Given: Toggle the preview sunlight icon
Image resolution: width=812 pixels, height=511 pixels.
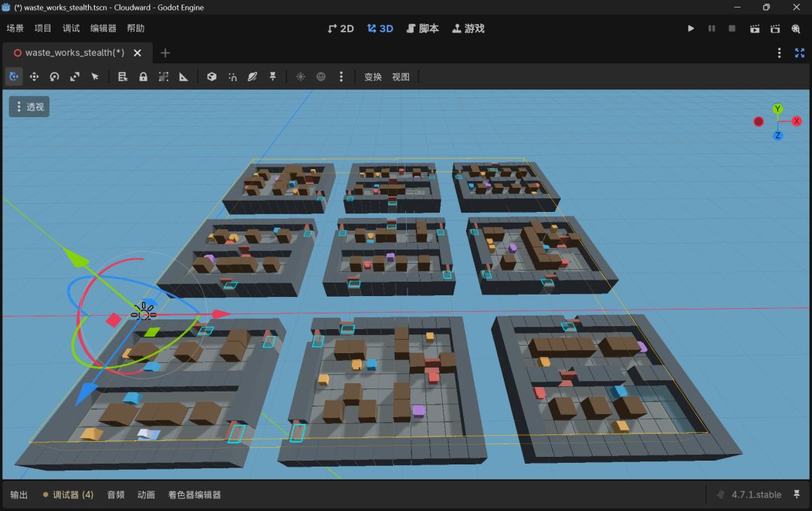Looking at the screenshot, I should click(300, 77).
